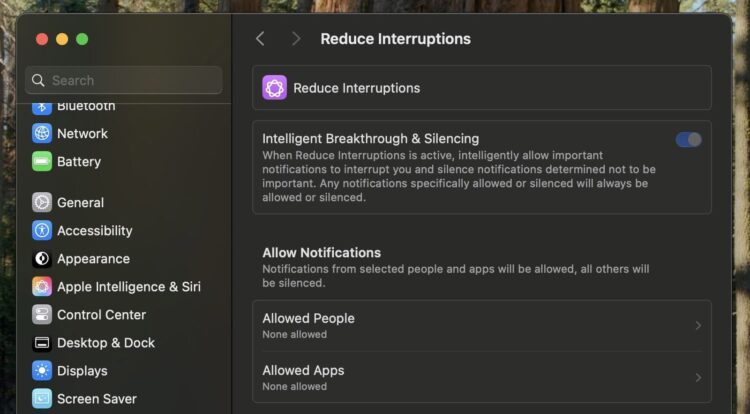Image resolution: width=750 pixels, height=414 pixels.
Task: Click the Reduce Interruptions window title
Action: [x=396, y=39]
